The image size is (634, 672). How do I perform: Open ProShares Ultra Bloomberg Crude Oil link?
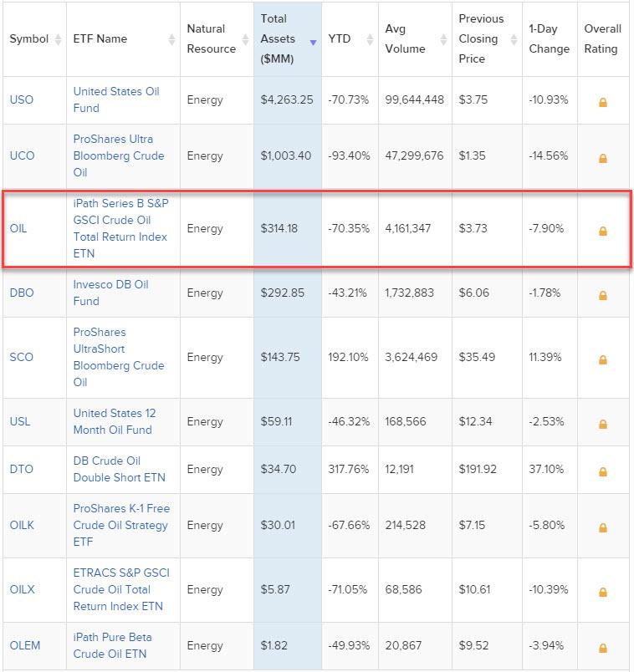119,155
